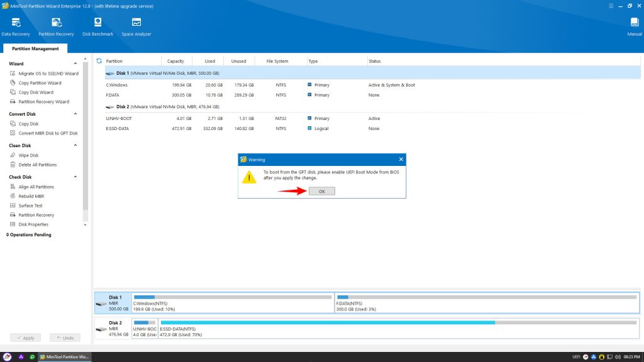Collapse the Clean Disk section

(x=75, y=145)
